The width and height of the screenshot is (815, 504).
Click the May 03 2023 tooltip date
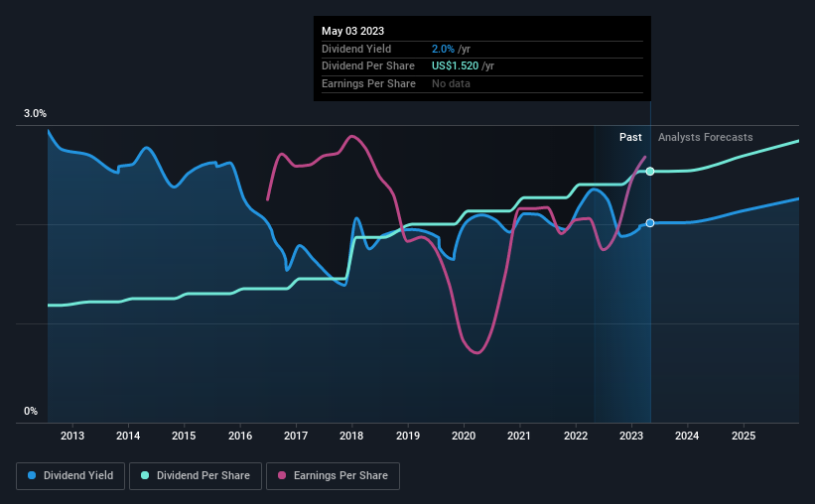353,31
